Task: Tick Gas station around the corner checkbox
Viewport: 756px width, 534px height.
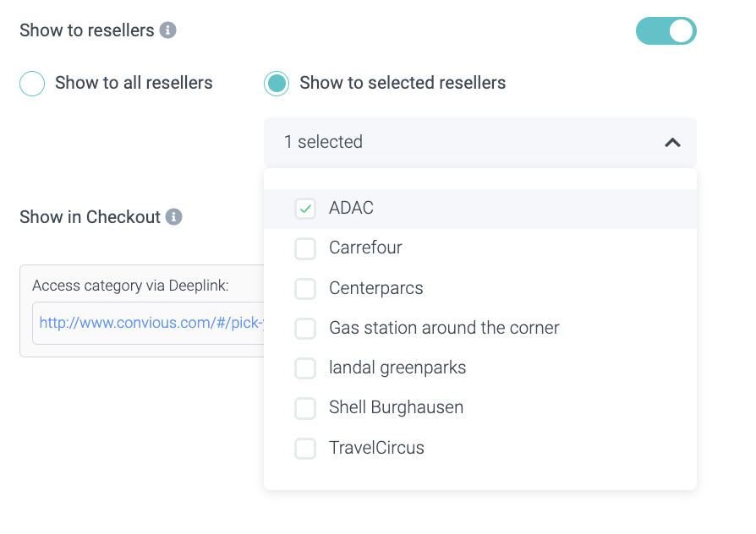Action: tap(305, 329)
